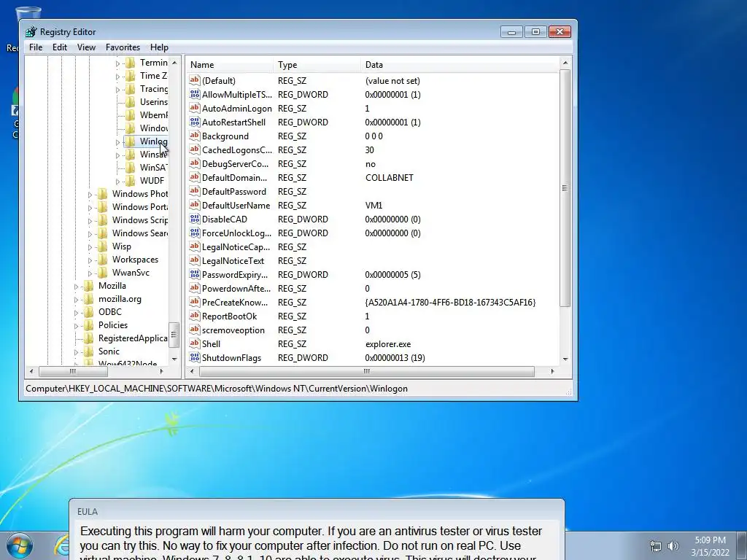
Task: Select the ShutdownFlags DWORD icon
Action: coord(194,357)
